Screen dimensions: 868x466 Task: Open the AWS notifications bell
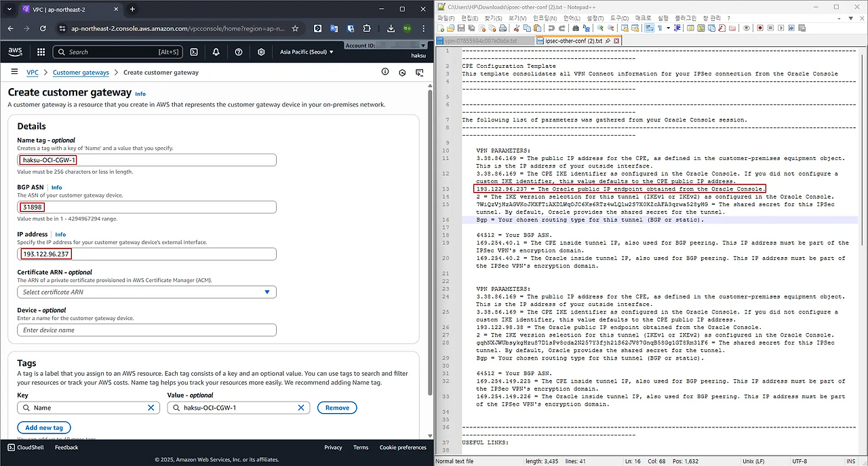pyautogui.click(x=216, y=52)
